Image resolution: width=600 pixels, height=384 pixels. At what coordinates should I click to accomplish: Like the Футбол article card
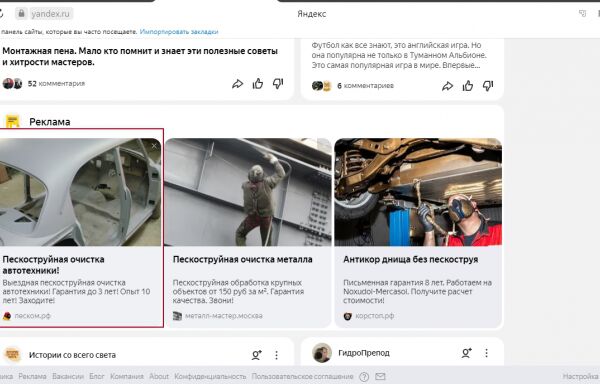468,86
